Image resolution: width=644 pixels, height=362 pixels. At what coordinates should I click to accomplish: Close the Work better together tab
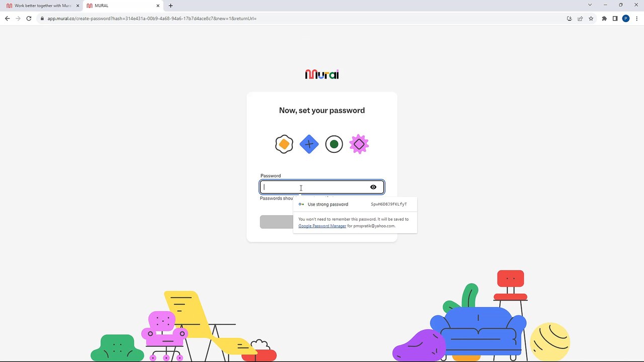(x=77, y=6)
